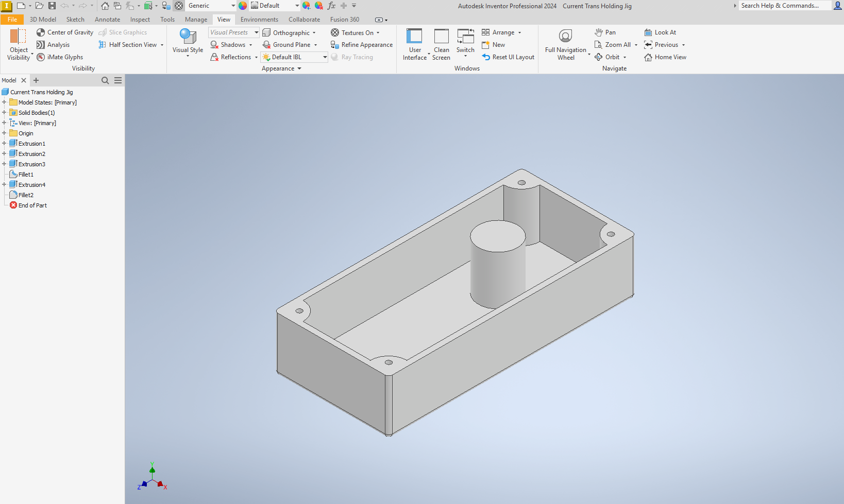Open the Fusion 360 tab
The height and width of the screenshot is (504, 844).
pos(345,20)
